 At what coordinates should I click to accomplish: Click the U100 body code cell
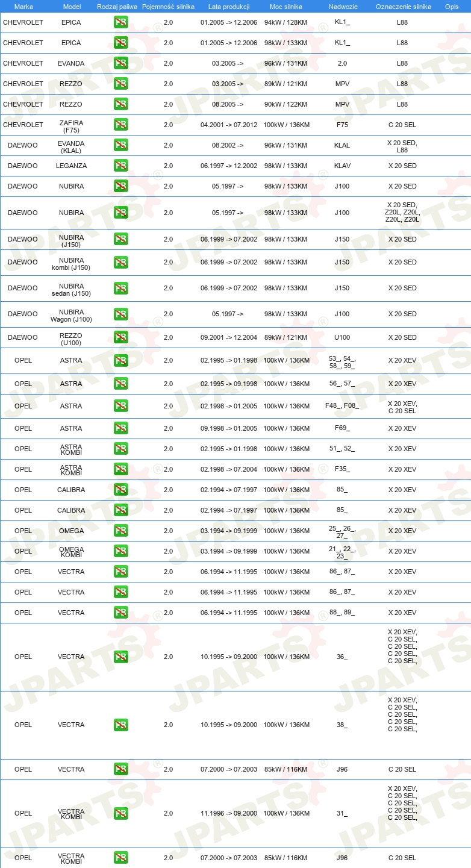pos(342,337)
